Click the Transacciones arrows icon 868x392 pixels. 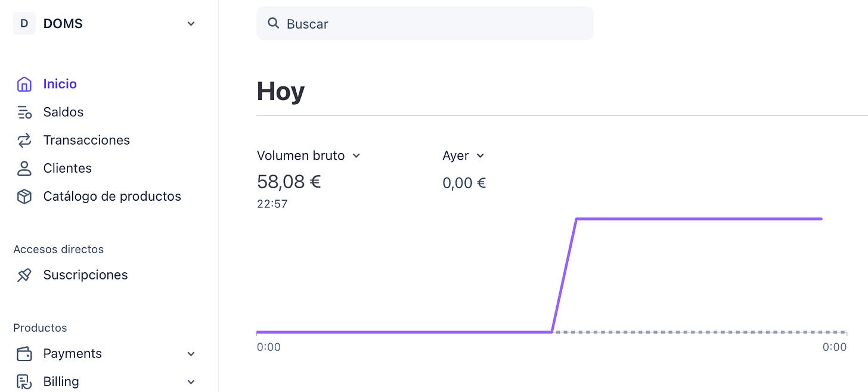[24, 140]
